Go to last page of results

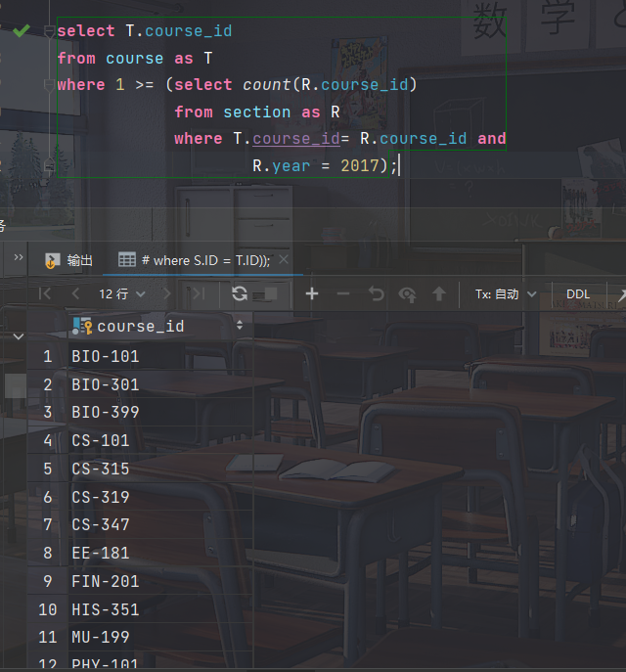pyautogui.click(x=198, y=294)
